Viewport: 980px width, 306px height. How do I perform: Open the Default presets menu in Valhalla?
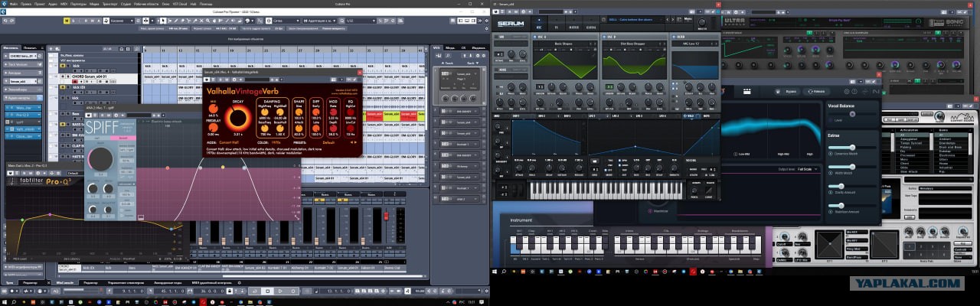328,142
